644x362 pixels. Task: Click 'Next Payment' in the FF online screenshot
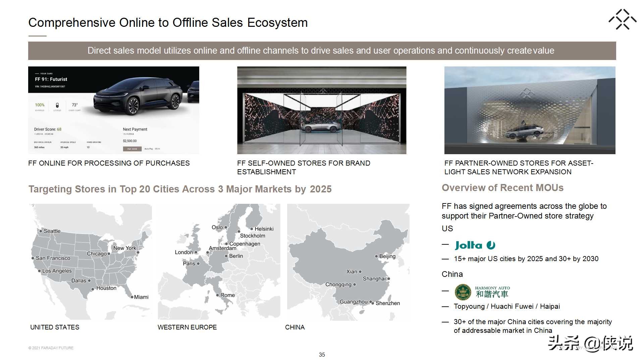tap(135, 129)
